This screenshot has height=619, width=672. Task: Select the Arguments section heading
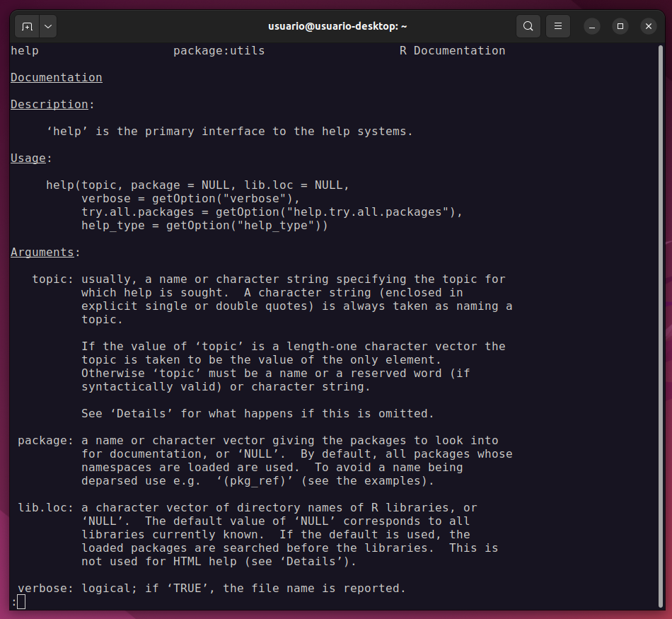click(x=42, y=253)
